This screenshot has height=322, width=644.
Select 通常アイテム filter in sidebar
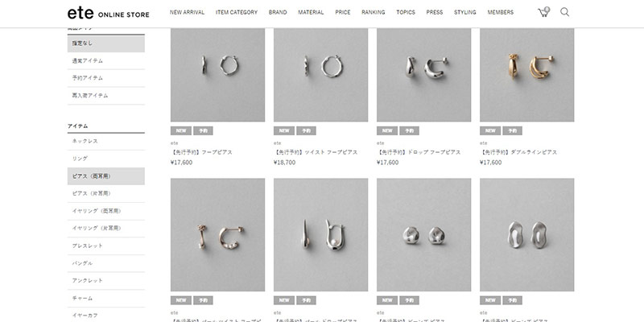tap(106, 61)
